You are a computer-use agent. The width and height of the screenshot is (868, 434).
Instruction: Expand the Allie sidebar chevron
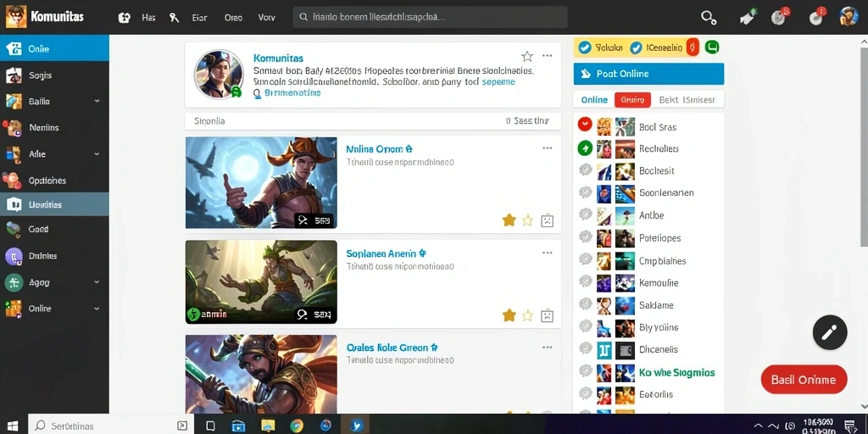[x=97, y=154]
